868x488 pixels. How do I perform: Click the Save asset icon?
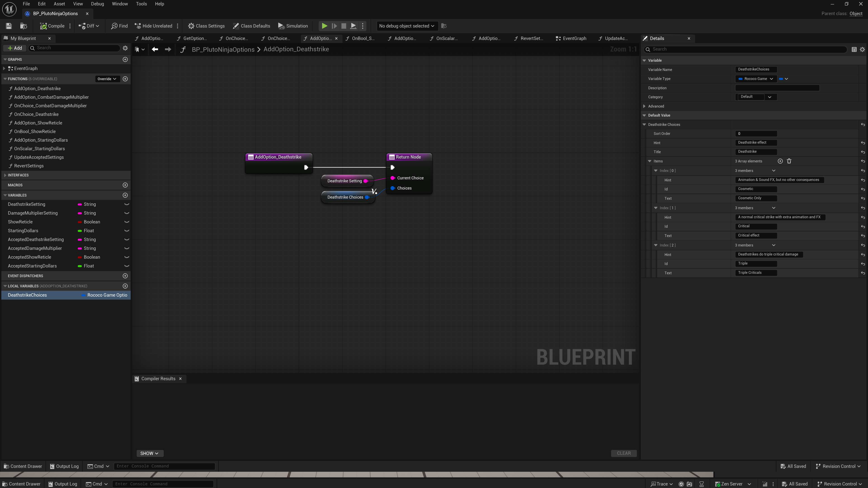click(9, 26)
